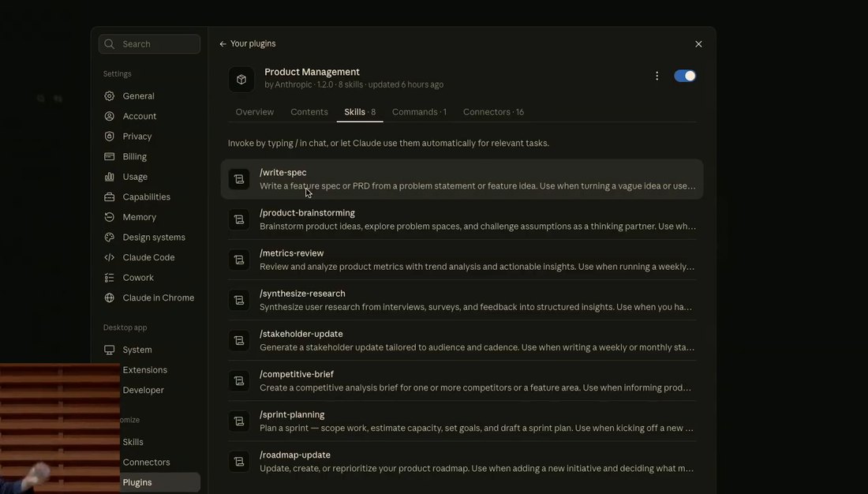This screenshot has width=868, height=494.
Task: Click the Usage bar chart icon
Action: click(110, 177)
